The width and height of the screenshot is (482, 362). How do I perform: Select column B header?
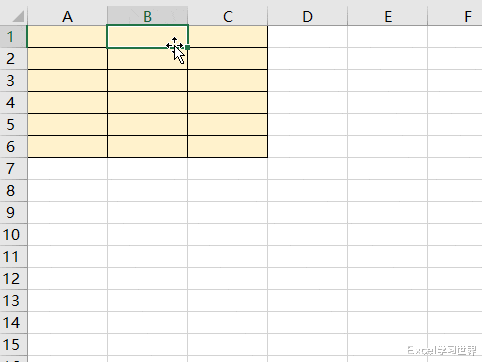click(x=147, y=16)
